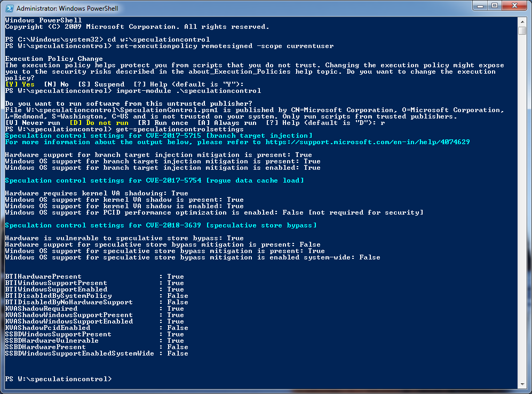Viewport: 532px width, 394px height.
Task: Click the BTIDisabledBySystemPolicy row
Action: [x=97, y=296]
